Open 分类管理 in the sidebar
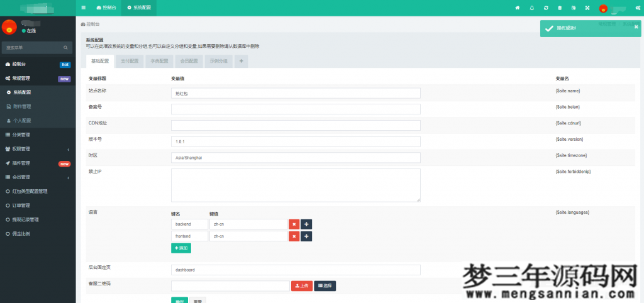Screen dimensions: 644x303 (x=38, y=135)
